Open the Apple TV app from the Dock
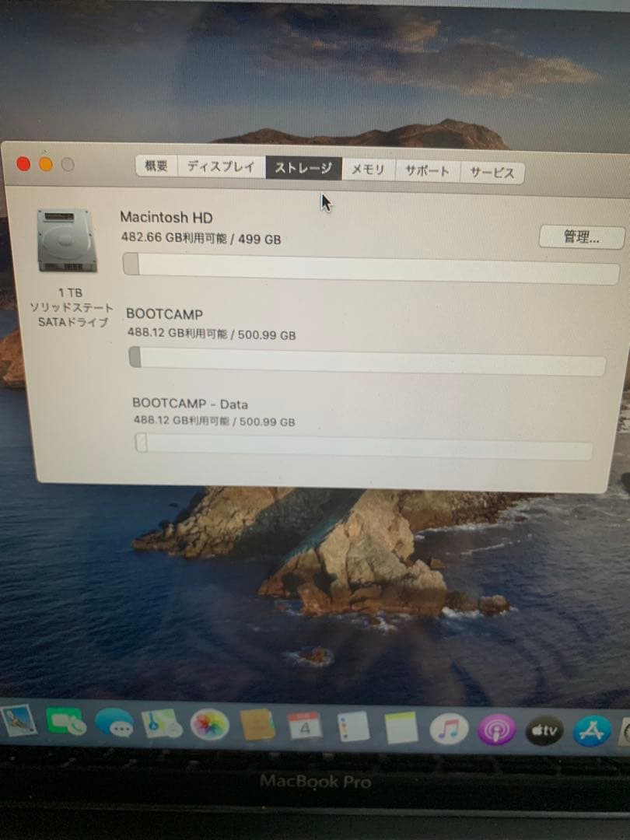This screenshot has width=630, height=840. coord(544,731)
